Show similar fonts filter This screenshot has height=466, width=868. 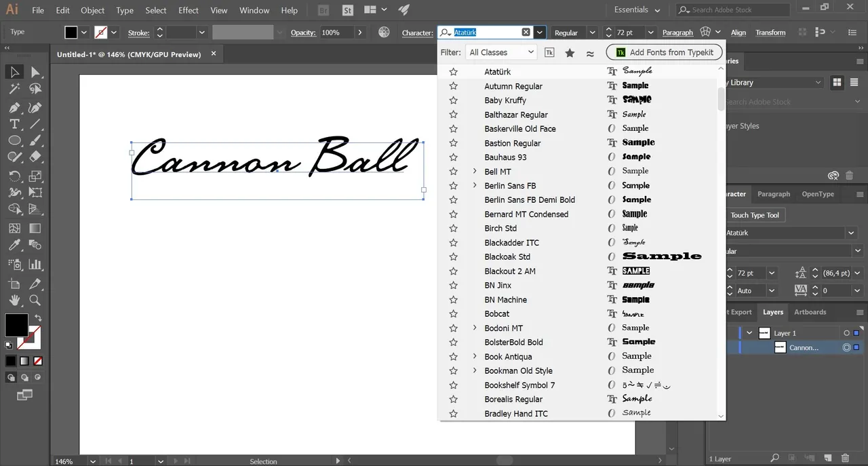pyautogui.click(x=590, y=53)
